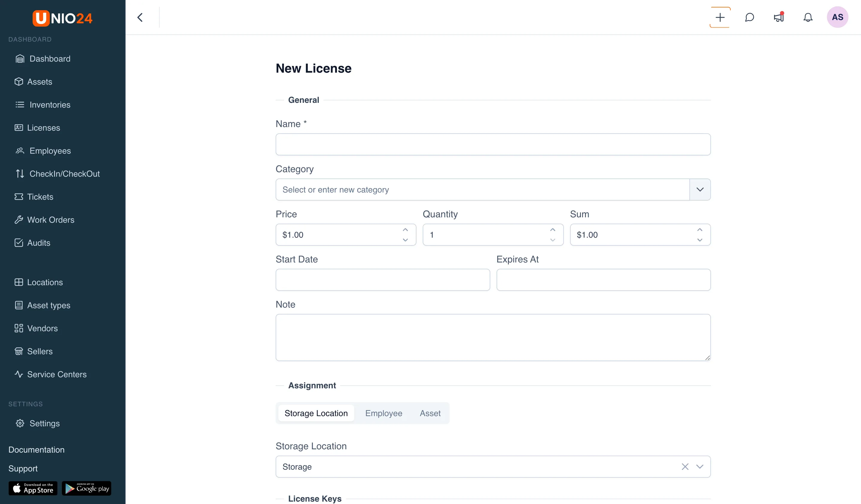Go back with the left chevron

coord(140,17)
